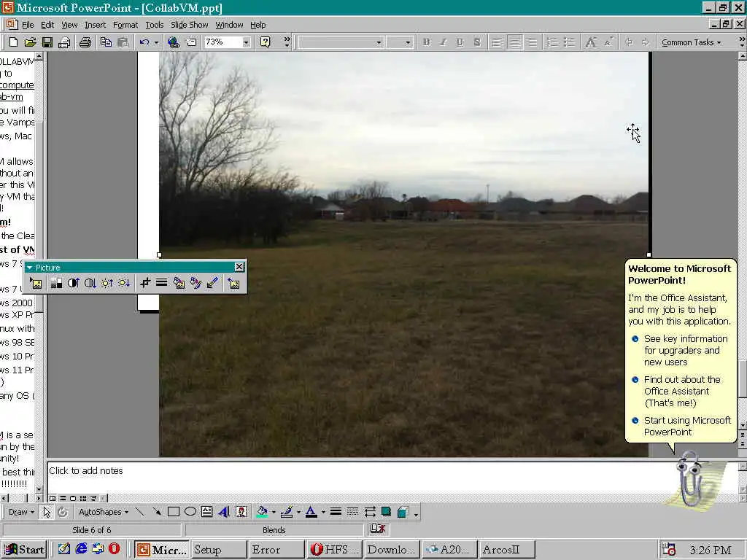Open the Edit menu
The height and width of the screenshot is (560, 747).
pyautogui.click(x=47, y=25)
